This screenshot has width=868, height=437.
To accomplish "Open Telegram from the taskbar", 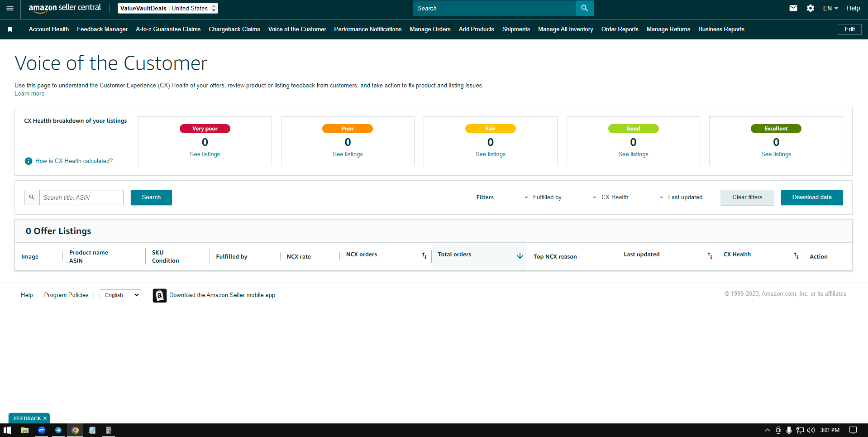I will [x=58, y=430].
